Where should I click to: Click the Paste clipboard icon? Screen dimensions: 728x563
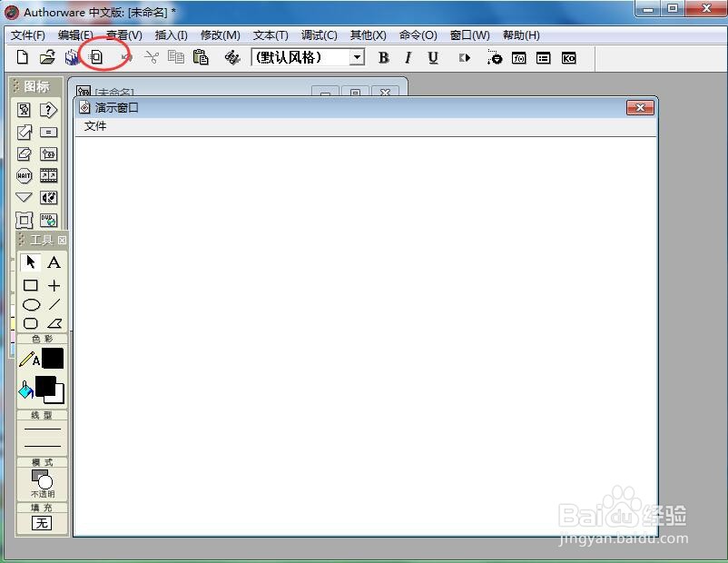[201, 57]
